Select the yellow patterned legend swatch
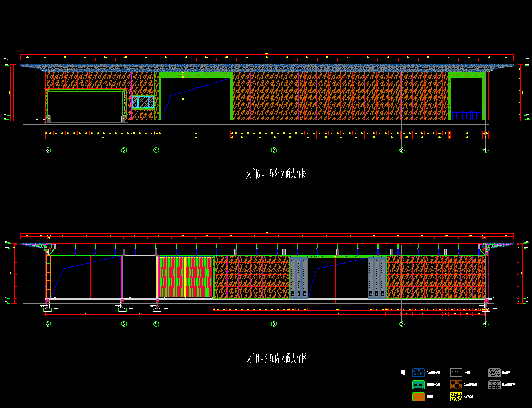The width and height of the screenshot is (532, 408). click(x=456, y=397)
